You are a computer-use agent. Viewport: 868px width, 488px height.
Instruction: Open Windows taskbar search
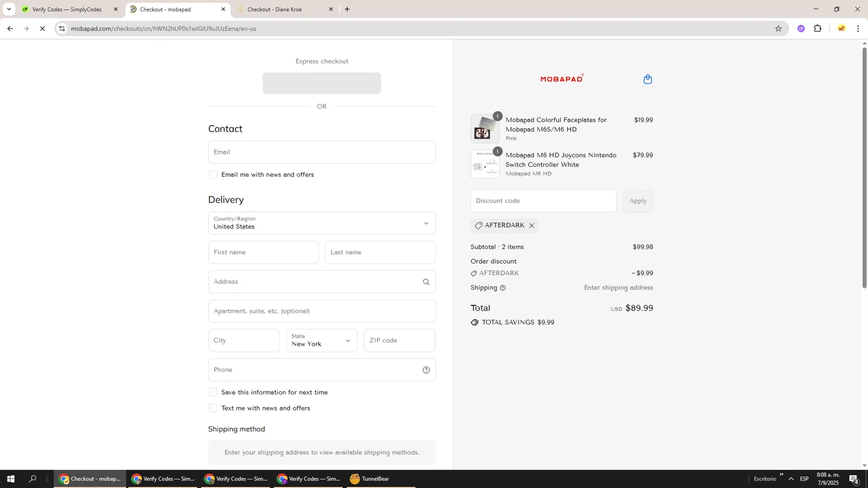pyautogui.click(x=32, y=479)
